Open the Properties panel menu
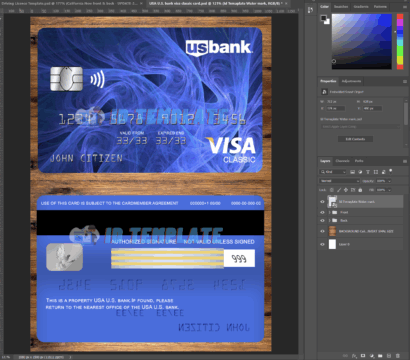410x360 pixels. coord(405,81)
